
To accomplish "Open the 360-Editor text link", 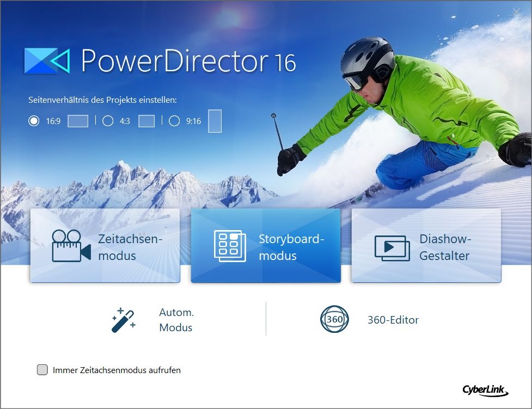I will 393,320.
